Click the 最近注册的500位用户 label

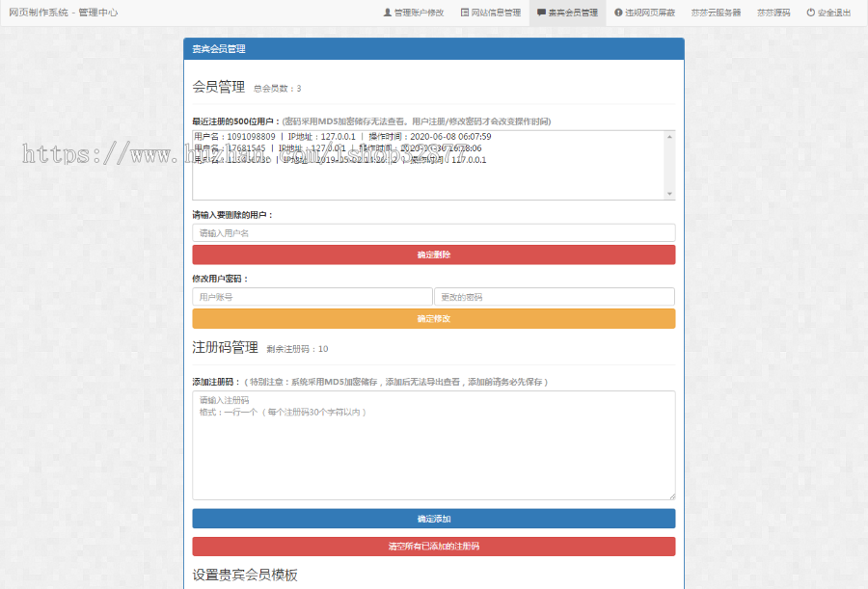[x=236, y=121]
